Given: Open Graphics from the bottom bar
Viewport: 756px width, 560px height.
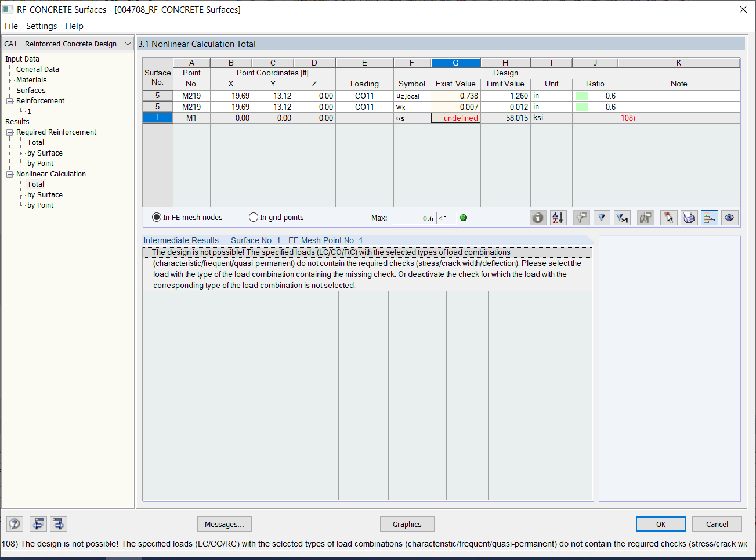Looking at the screenshot, I should (407, 523).
